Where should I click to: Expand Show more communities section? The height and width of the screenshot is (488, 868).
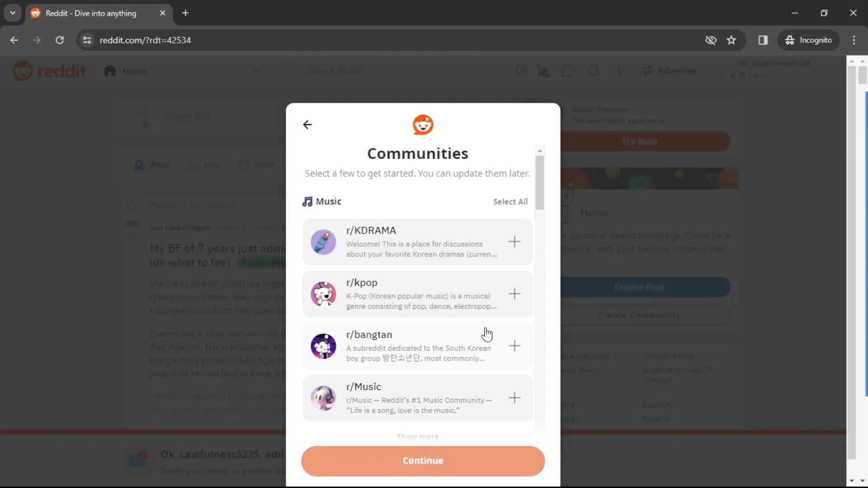coord(418,436)
